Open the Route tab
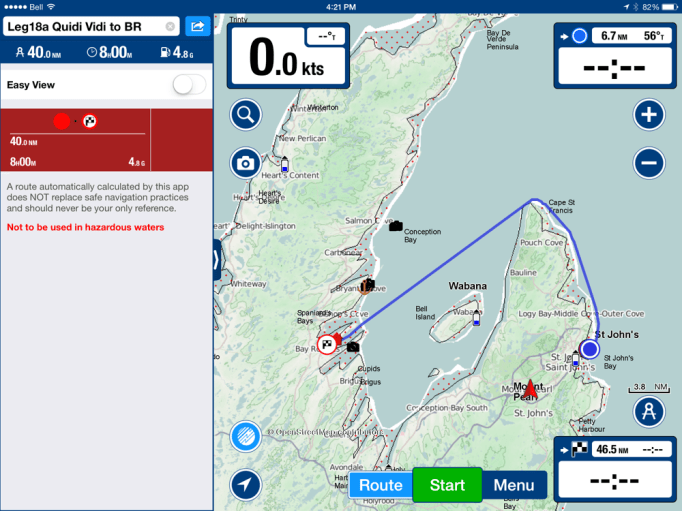682x511 pixels. (x=380, y=486)
